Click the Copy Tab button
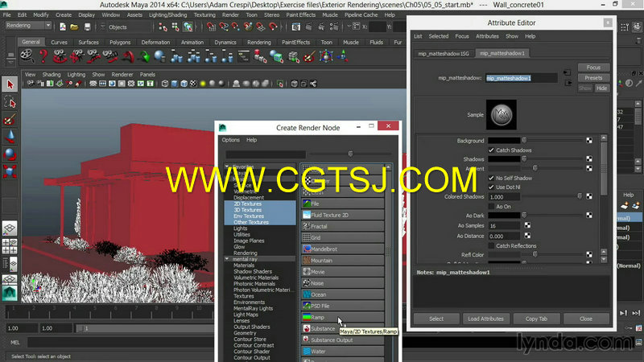644x362 pixels. tap(536, 319)
